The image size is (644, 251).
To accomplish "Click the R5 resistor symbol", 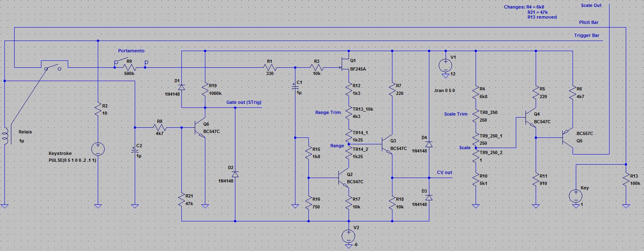I will point(536,92).
